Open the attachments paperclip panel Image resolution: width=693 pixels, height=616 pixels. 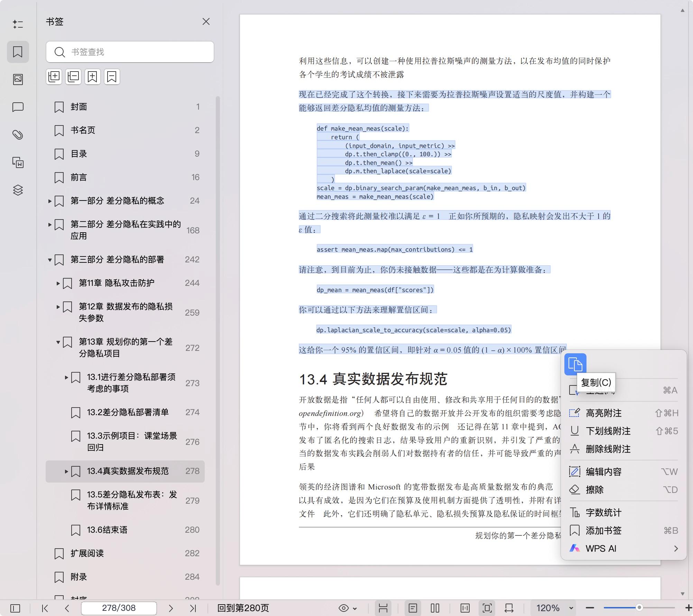[18, 135]
